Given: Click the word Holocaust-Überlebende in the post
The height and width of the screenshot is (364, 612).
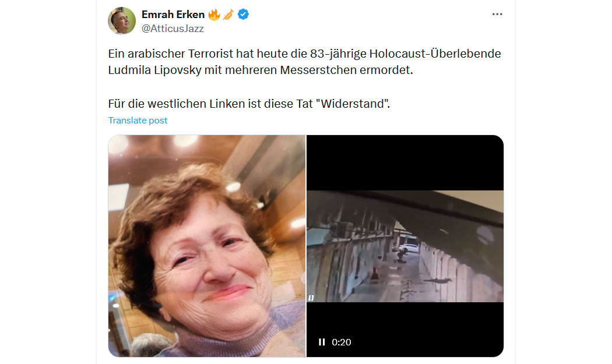Looking at the screenshot, I should (435, 54).
